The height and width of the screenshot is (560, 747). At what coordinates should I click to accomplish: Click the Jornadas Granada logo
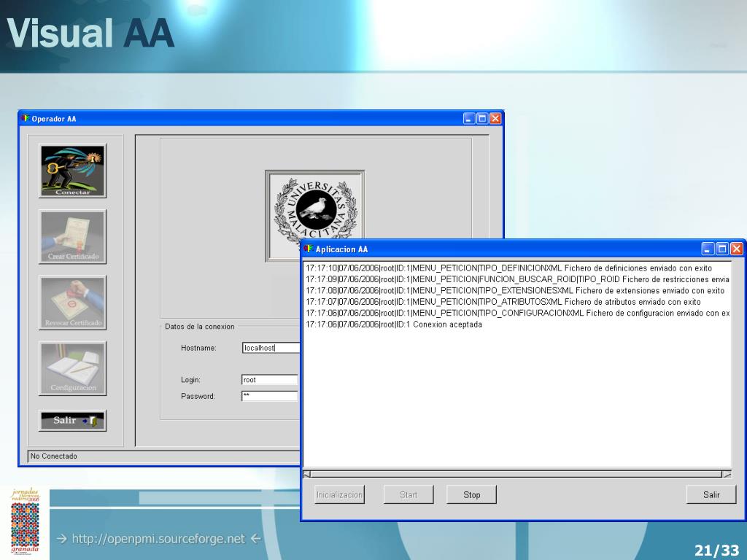pyautogui.click(x=25, y=522)
